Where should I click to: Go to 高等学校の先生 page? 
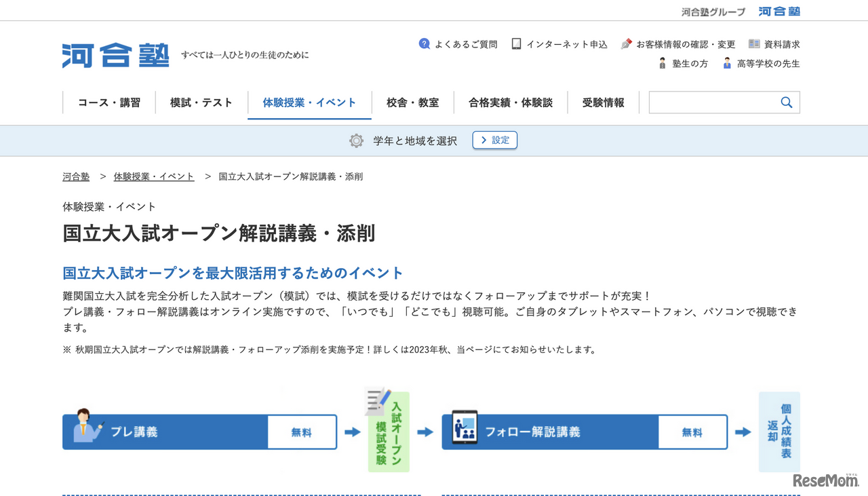point(768,64)
